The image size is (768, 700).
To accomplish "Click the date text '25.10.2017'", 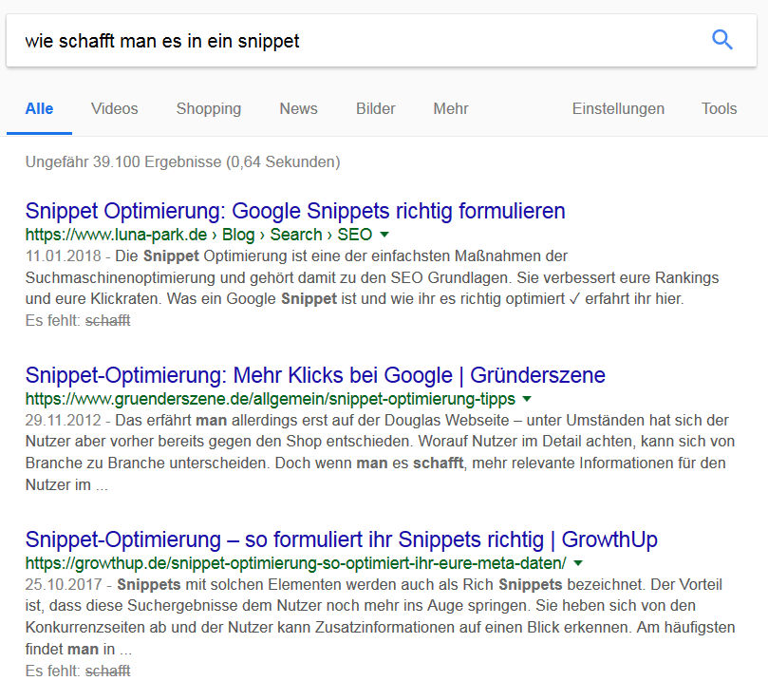I will pyautogui.click(x=64, y=584).
